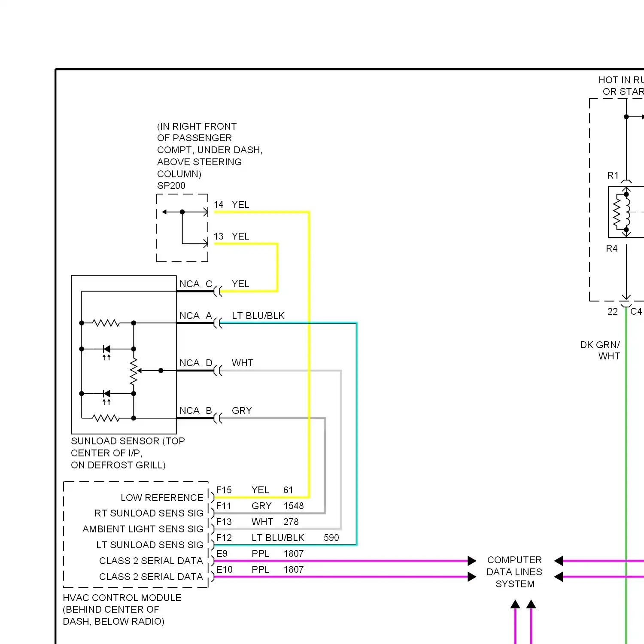
Task: Click the LT SUNLOAD SENS SIG description
Action: (150, 545)
